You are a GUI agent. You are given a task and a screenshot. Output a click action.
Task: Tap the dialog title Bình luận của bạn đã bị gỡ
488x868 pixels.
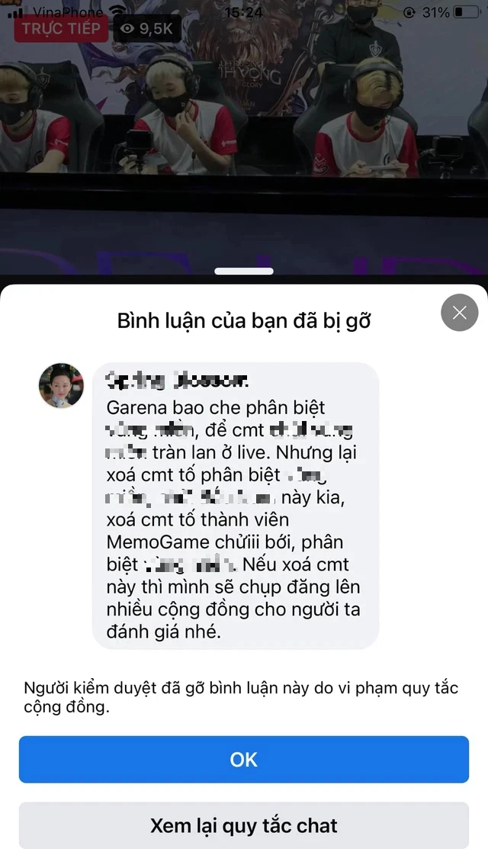click(x=244, y=321)
